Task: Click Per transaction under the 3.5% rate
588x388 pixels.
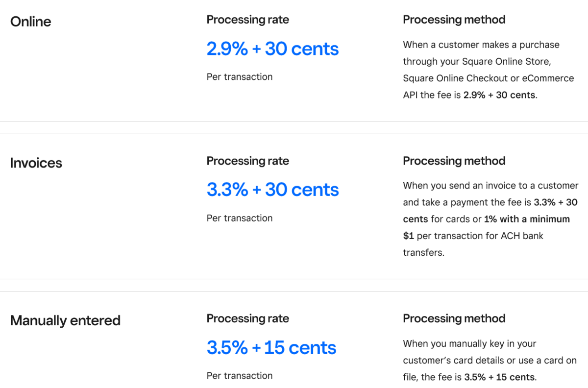Action: click(x=239, y=376)
